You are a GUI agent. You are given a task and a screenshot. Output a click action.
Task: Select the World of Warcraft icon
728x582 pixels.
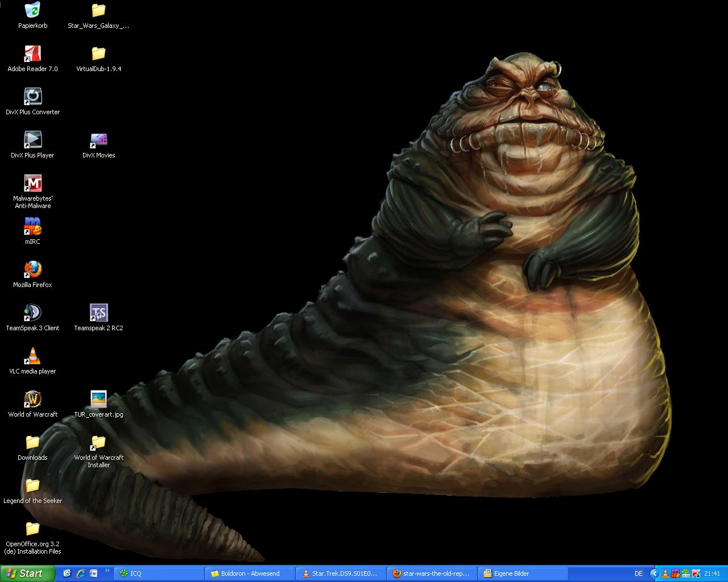pyautogui.click(x=32, y=404)
